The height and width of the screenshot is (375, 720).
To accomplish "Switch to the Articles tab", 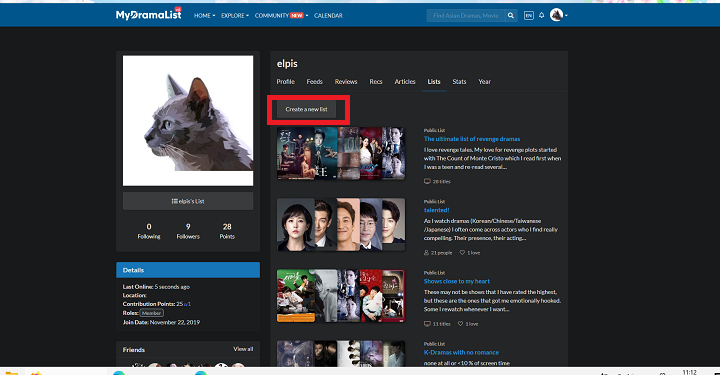I will 405,82.
